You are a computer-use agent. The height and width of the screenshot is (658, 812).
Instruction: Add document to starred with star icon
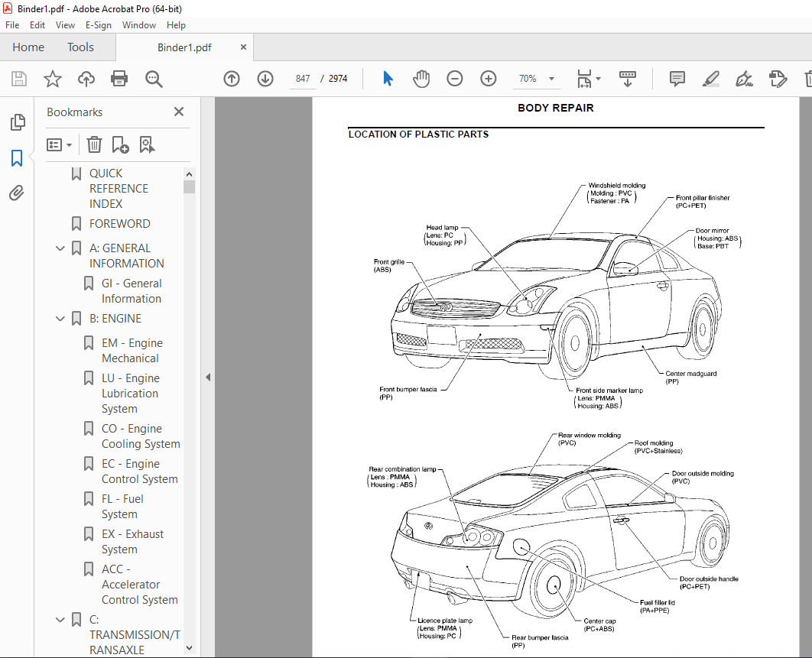(52, 79)
